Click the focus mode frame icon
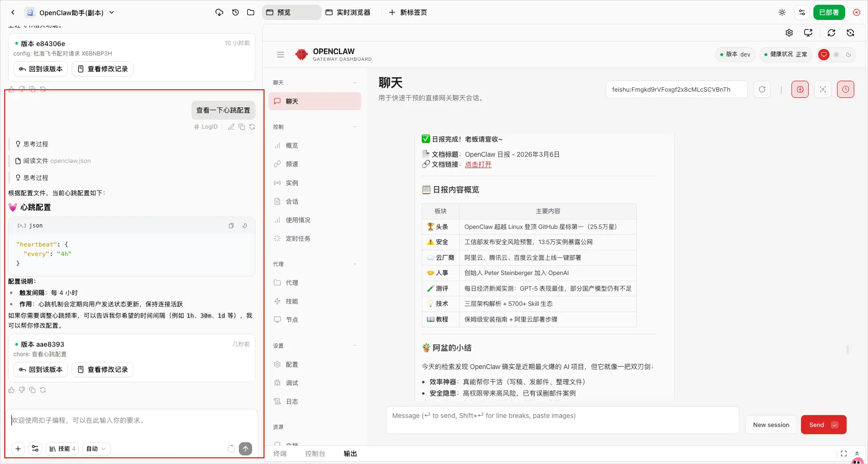Viewport: 868px width, 464px height. (x=823, y=89)
